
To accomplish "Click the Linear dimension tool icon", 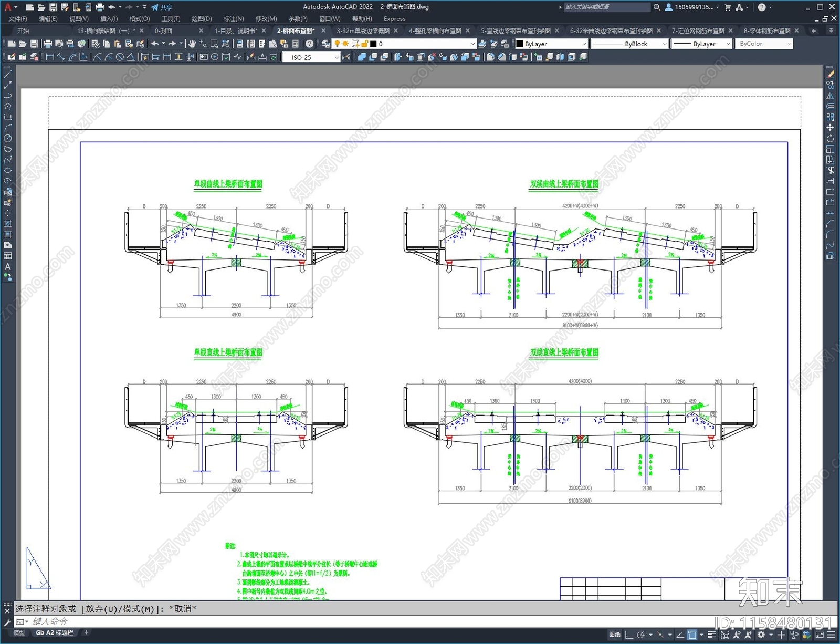I will (x=50, y=57).
